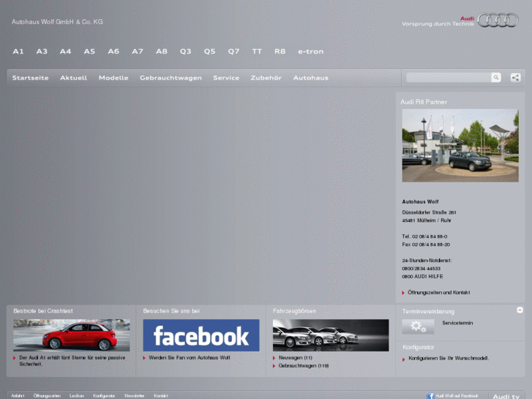
Task: Click the Servicetermin gear icon
Action: coord(418,327)
